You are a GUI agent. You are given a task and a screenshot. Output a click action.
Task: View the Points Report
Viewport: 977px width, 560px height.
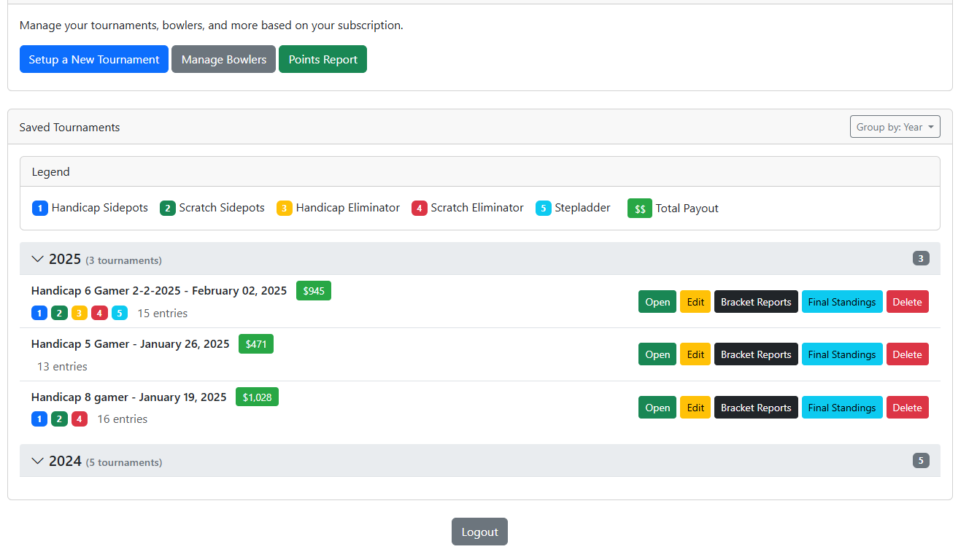(323, 59)
